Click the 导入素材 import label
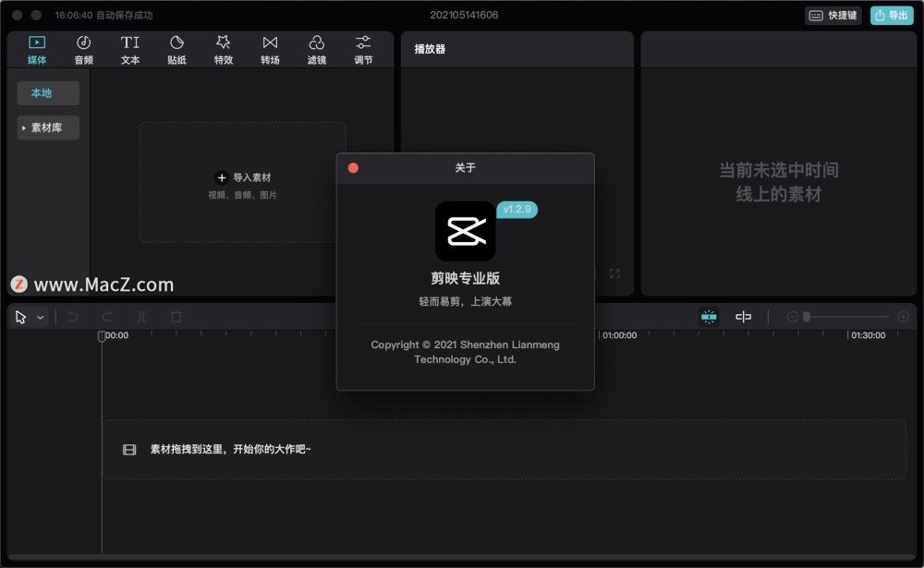 [252, 177]
